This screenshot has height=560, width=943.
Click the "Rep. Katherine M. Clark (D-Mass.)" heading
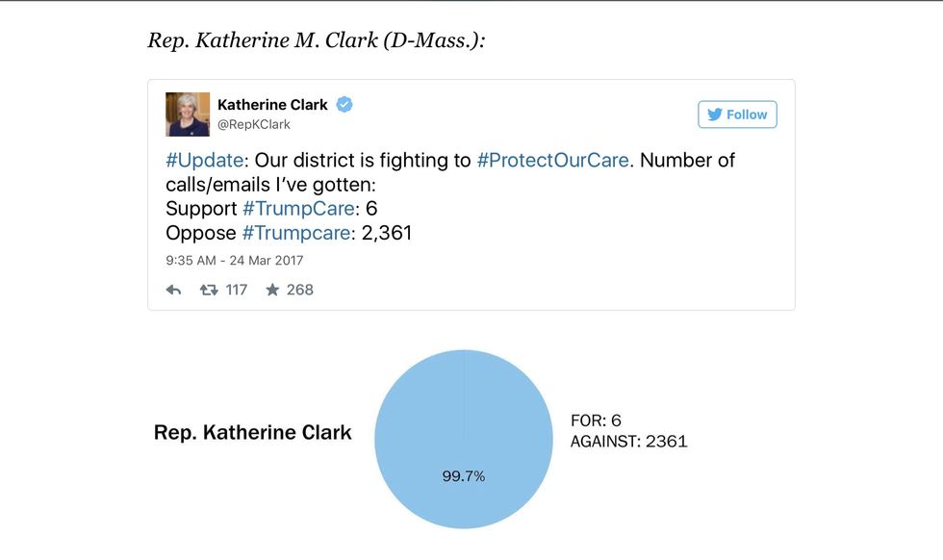pyautogui.click(x=316, y=40)
